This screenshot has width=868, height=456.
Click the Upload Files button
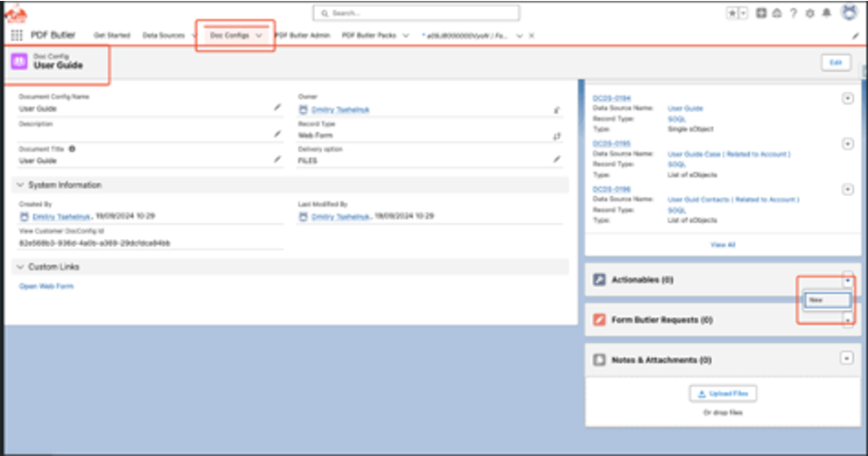pyautogui.click(x=723, y=393)
